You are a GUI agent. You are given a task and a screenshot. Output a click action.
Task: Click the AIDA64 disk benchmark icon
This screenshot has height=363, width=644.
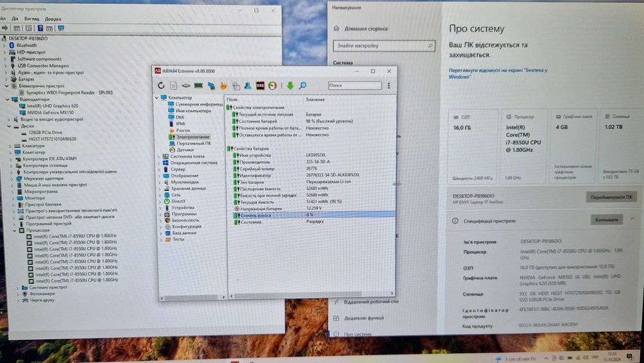coord(185,86)
